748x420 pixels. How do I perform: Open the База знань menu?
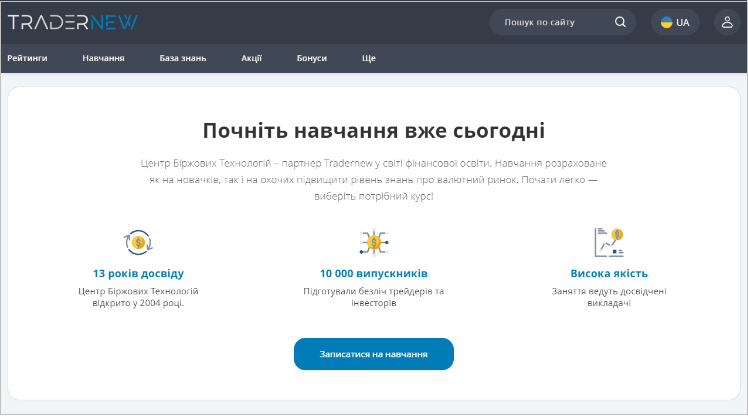click(x=183, y=58)
